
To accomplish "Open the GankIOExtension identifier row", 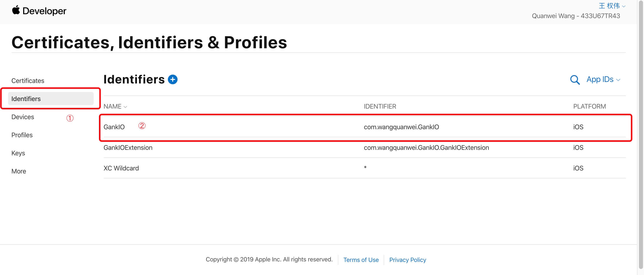I will pos(365,148).
